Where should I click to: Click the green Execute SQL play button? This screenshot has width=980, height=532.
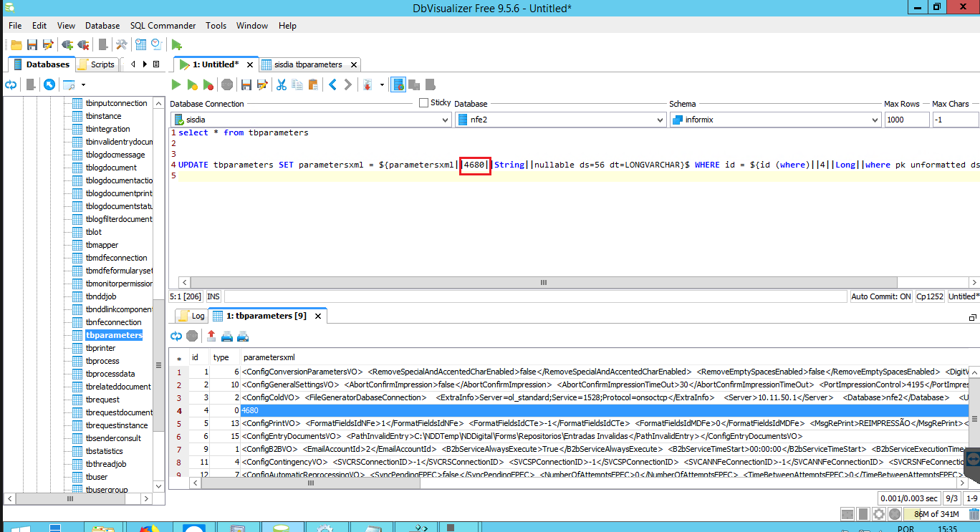[176, 84]
